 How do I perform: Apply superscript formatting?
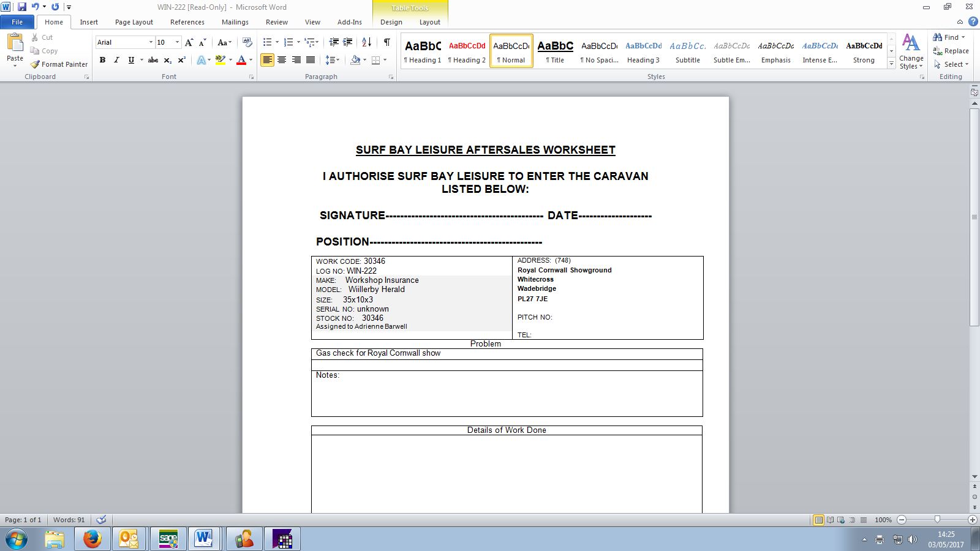tap(181, 60)
